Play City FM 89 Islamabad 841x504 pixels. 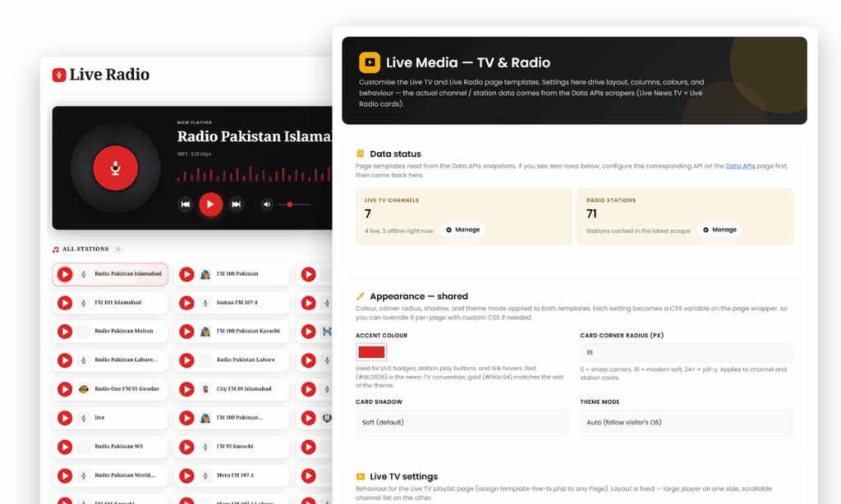pyautogui.click(x=186, y=389)
